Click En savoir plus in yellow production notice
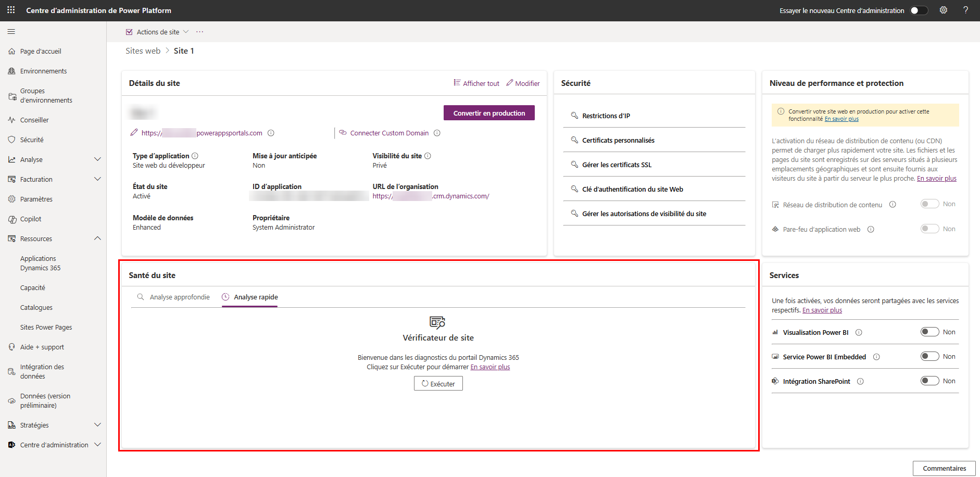The width and height of the screenshot is (980, 477). click(x=841, y=119)
